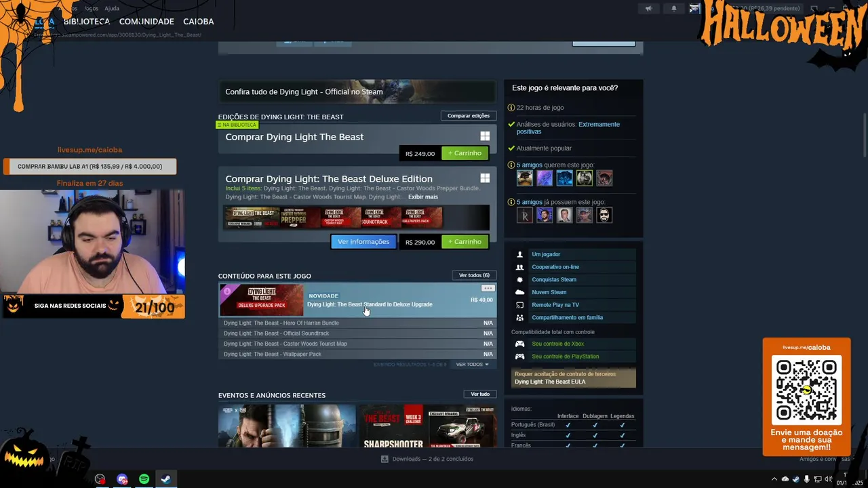Viewport: 868px width, 488px height.
Task: Click the sunglasses avatar among friends who own game
Action: pos(604,216)
